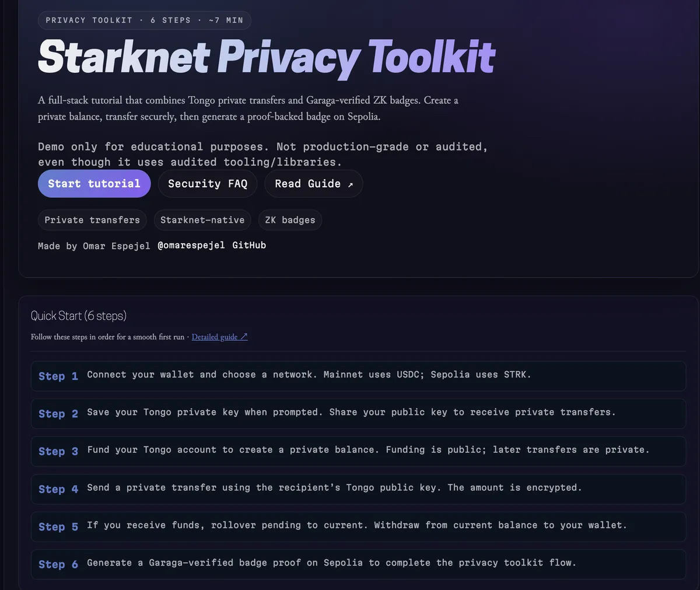This screenshot has height=590, width=700.
Task: Click Step 5 about rollover and withdraw
Action: (x=358, y=526)
